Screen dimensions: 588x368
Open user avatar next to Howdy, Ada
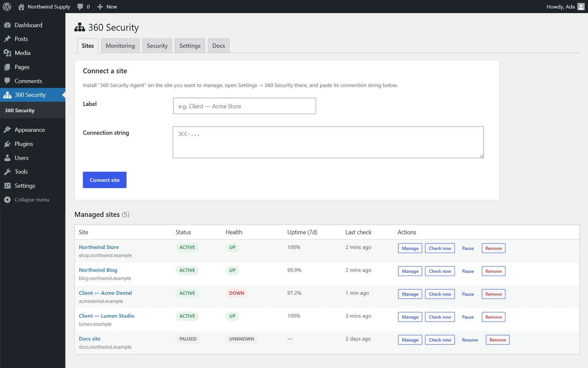[x=581, y=7]
